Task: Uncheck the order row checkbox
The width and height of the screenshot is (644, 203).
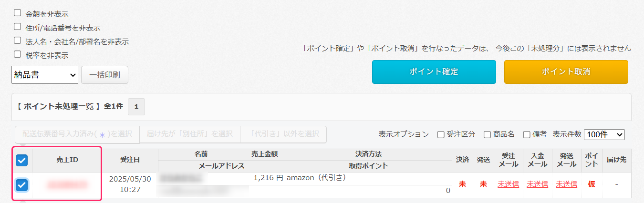Action: [x=22, y=185]
